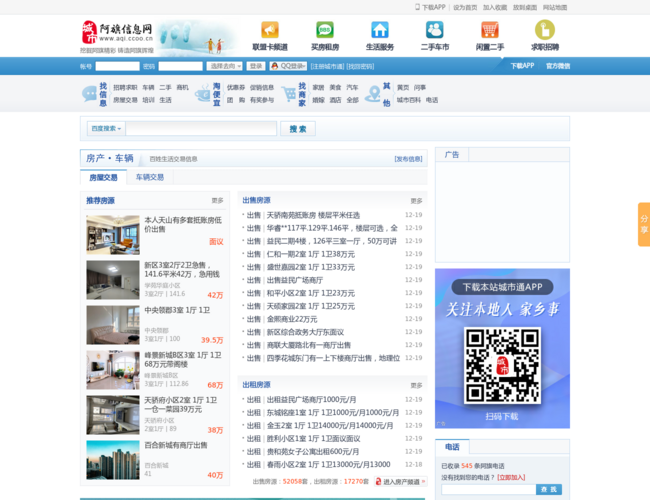
Task: Open the 百合新城有商厅出售 listing thumbnail
Action: click(x=113, y=460)
